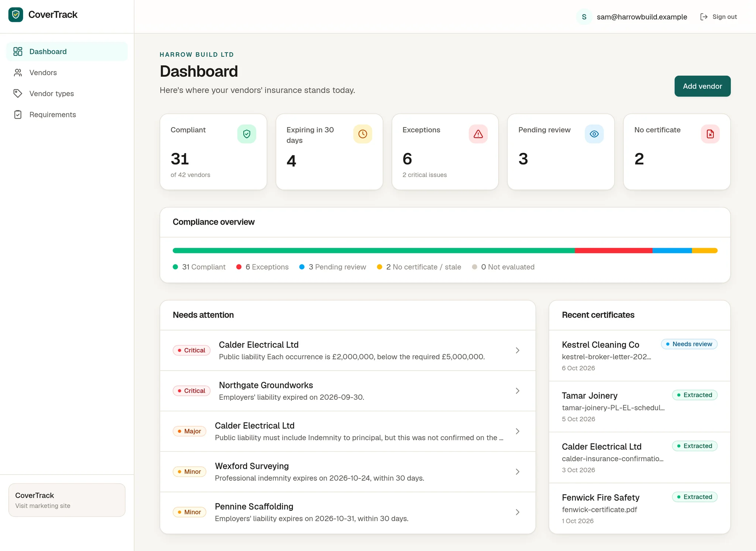Open the Visit marketing site card
Image resolution: width=756 pixels, height=551 pixels.
(67, 500)
